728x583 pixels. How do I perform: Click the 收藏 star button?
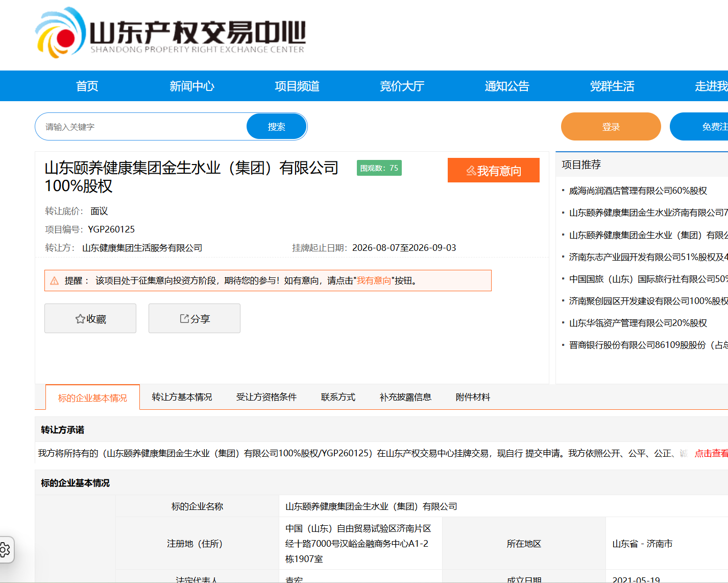pos(90,318)
